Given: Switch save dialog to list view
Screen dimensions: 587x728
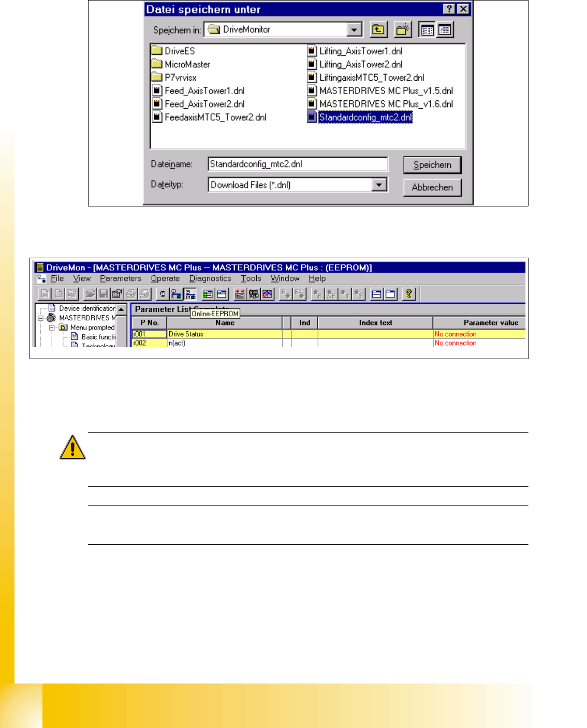Looking at the screenshot, I should pyautogui.click(x=427, y=29).
